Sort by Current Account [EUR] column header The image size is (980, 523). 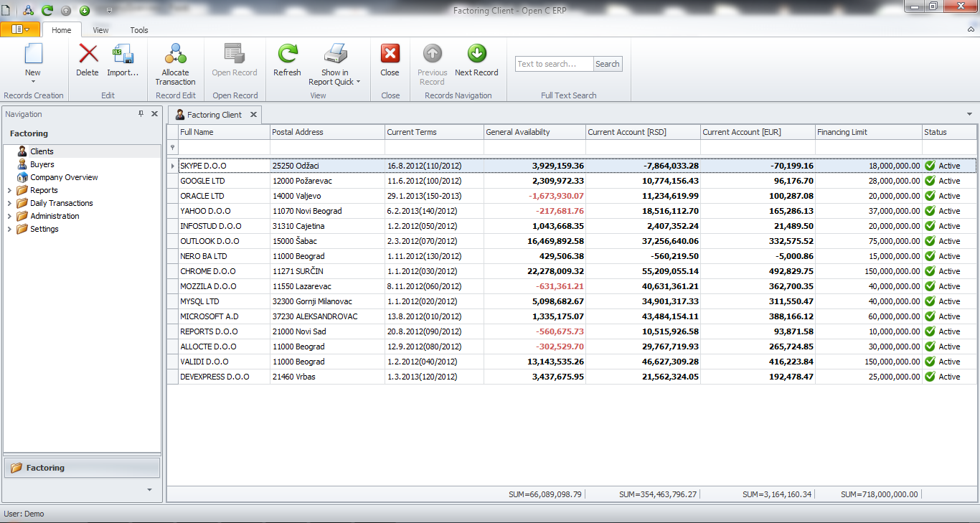point(758,132)
